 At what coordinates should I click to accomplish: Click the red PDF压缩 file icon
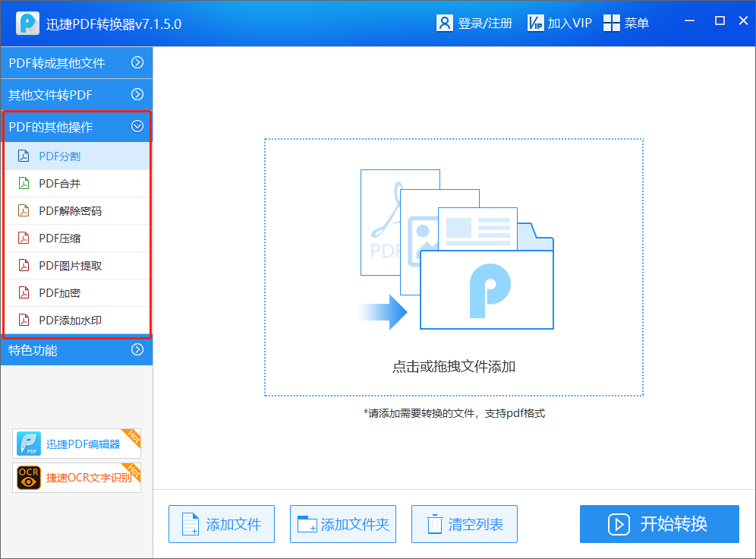click(x=23, y=238)
